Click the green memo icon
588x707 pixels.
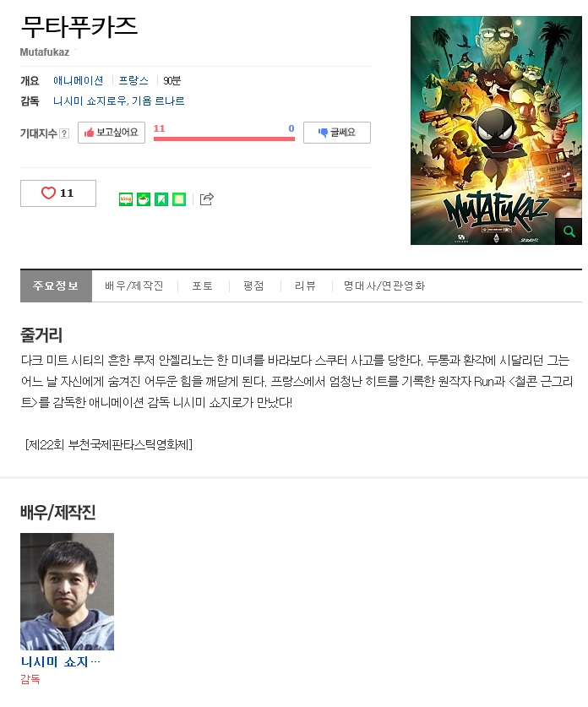click(179, 199)
